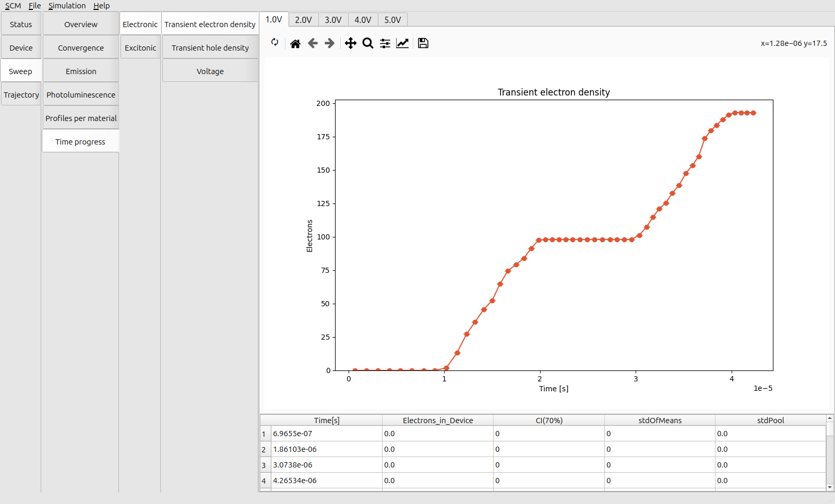Image resolution: width=835 pixels, height=504 pixels.
Task: Save the figure with floppy icon
Action: 423,43
